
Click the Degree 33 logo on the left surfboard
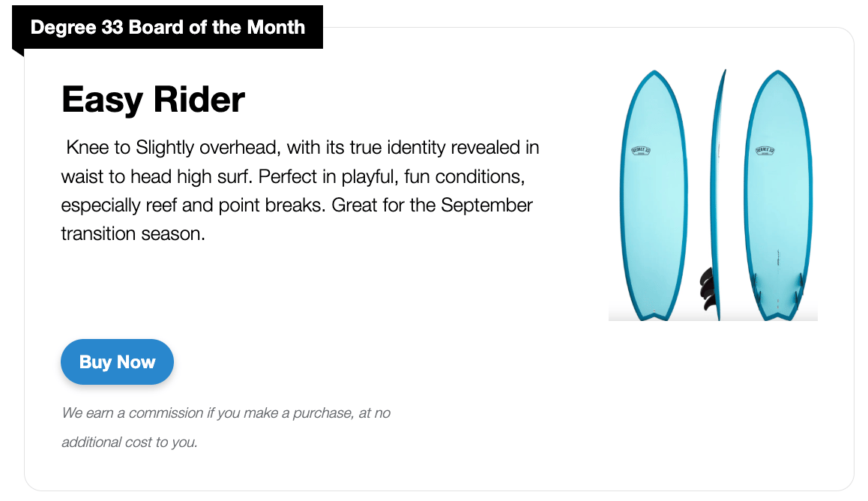click(x=641, y=151)
